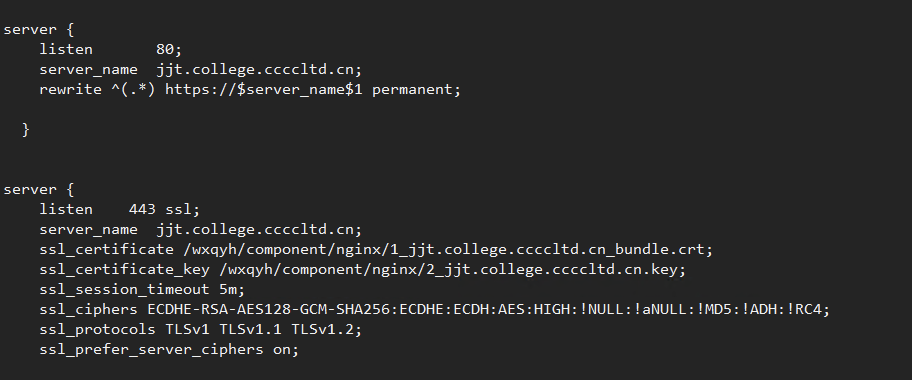
Task: Place cursor on second server_name line
Action: point(201,229)
